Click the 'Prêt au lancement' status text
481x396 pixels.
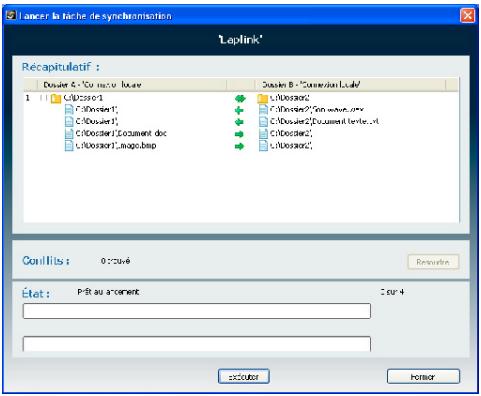108,292
